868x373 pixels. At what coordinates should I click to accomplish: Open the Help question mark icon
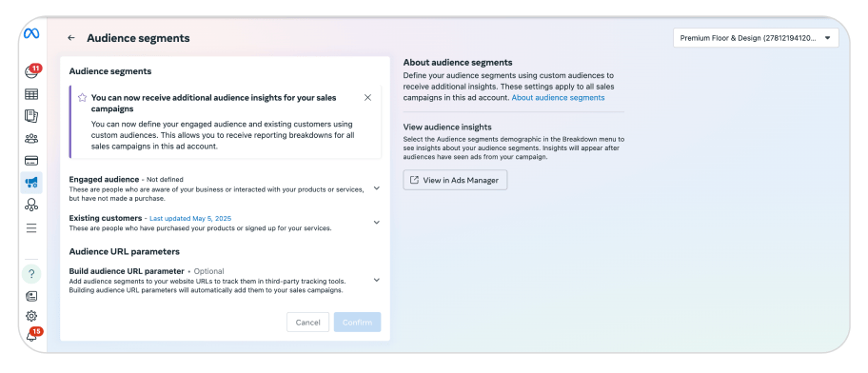31,273
